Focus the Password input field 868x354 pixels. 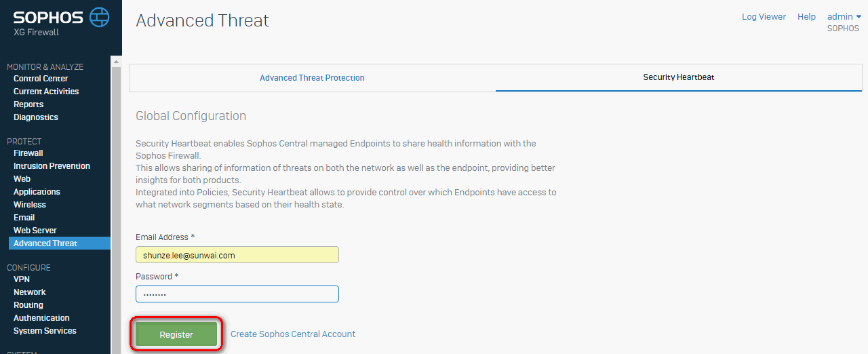pos(237,294)
